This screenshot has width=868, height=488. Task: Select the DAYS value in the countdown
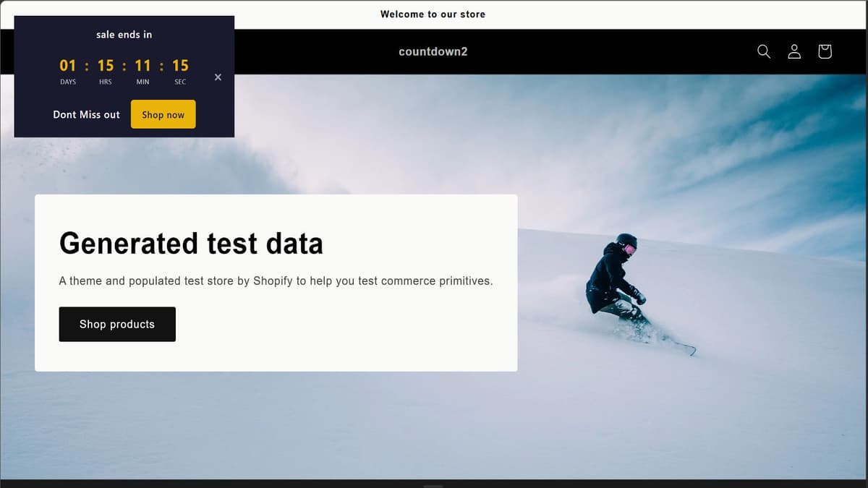(67, 65)
